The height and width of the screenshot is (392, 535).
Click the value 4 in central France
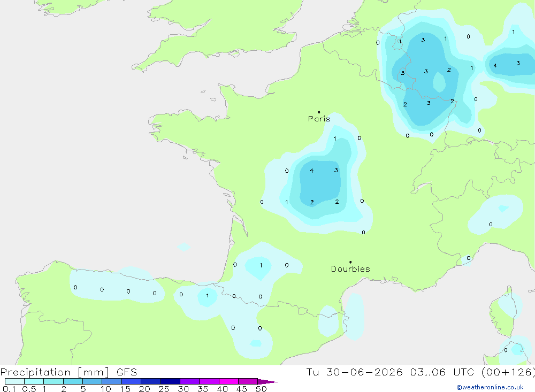(x=311, y=171)
